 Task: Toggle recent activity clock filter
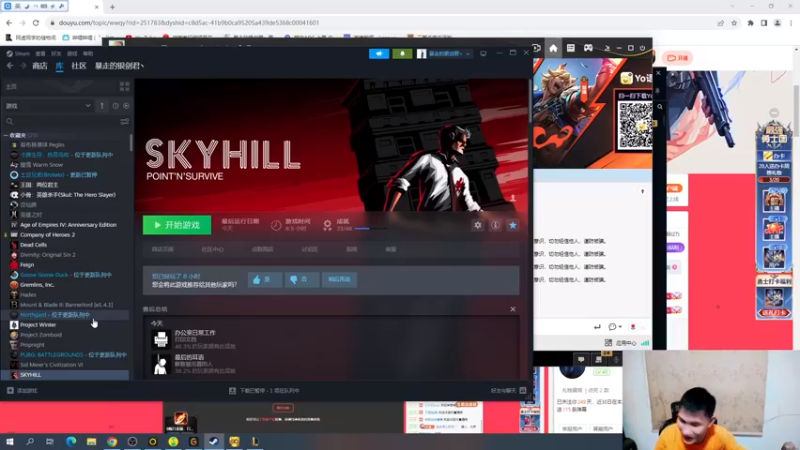(x=116, y=106)
